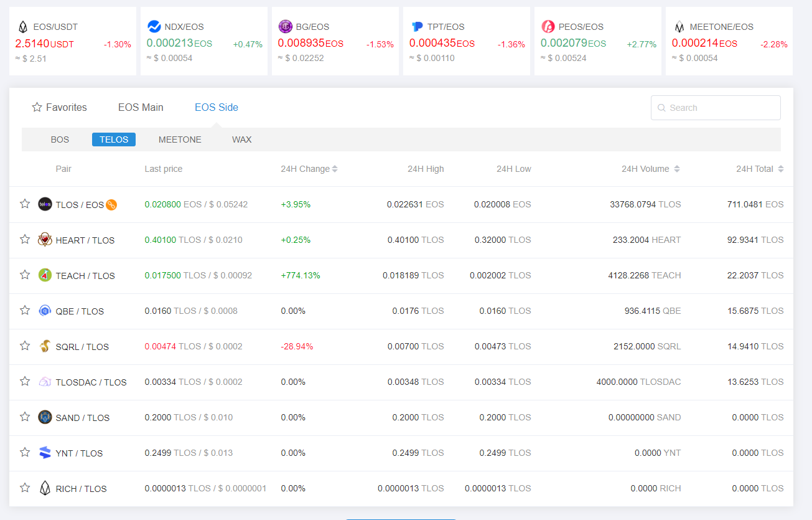Click the PEOS logo in the PEOS/EOS card

click(x=548, y=26)
